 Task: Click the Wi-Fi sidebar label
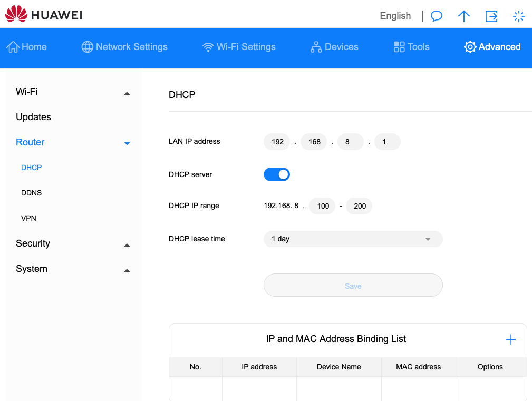point(26,92)
